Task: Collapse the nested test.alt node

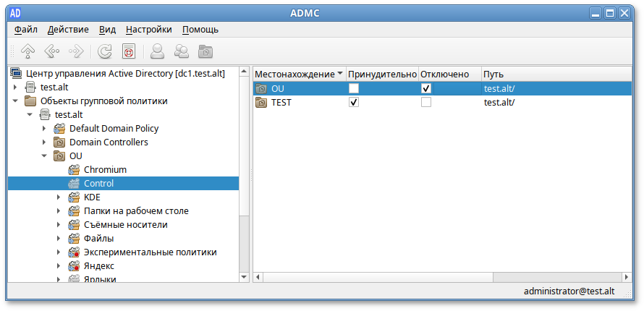Action: pyautogui.click(x=30, y=115)
